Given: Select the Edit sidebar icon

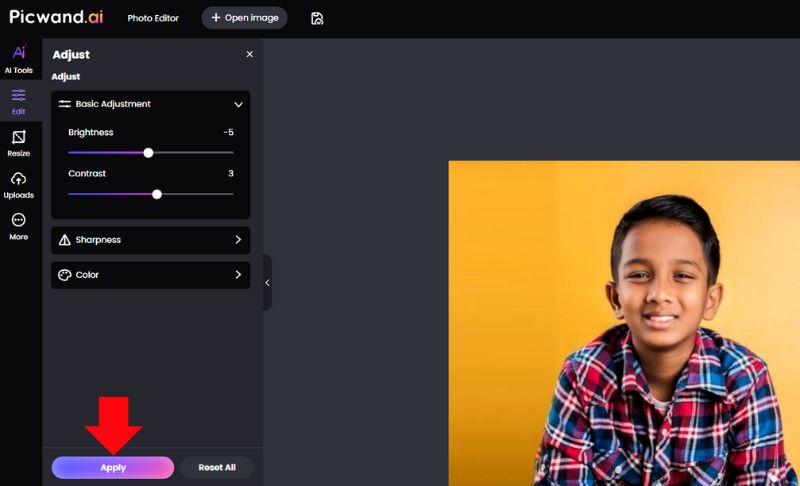Looking at the screenshot, I should 18,101.
